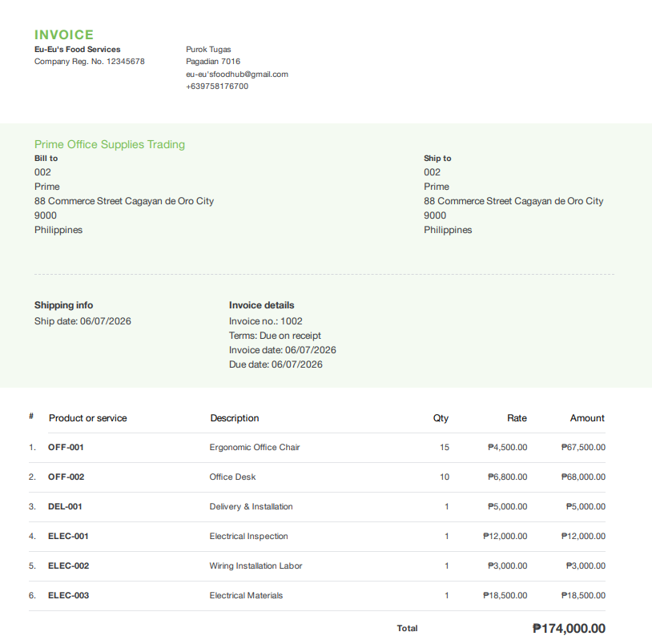Click Invoice no.: 1002

pyautogui.click(x=266, y=321)
